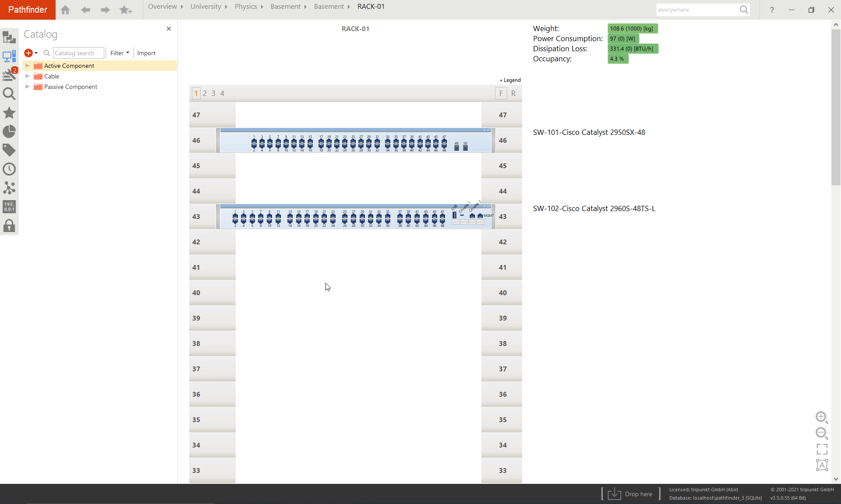
Task: Open the Filter dropdown in Catalog
Action: (x=120, y=53)
